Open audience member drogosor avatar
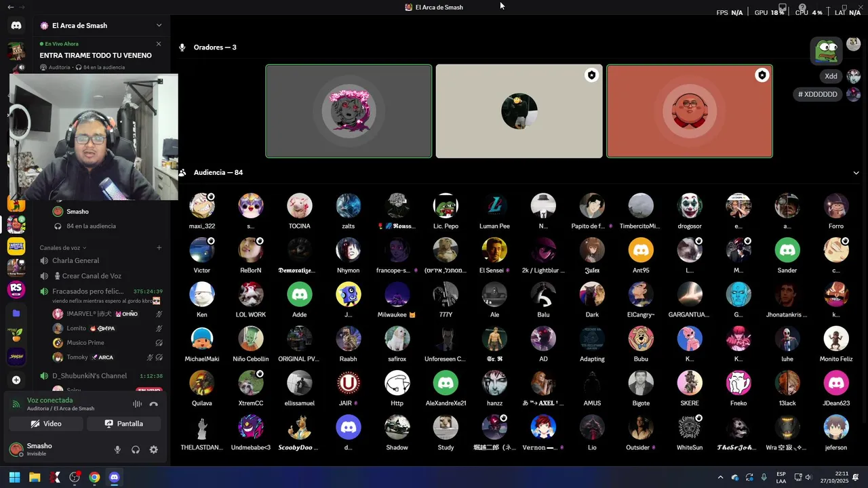The image size is (868, 488). coord(690,205)
